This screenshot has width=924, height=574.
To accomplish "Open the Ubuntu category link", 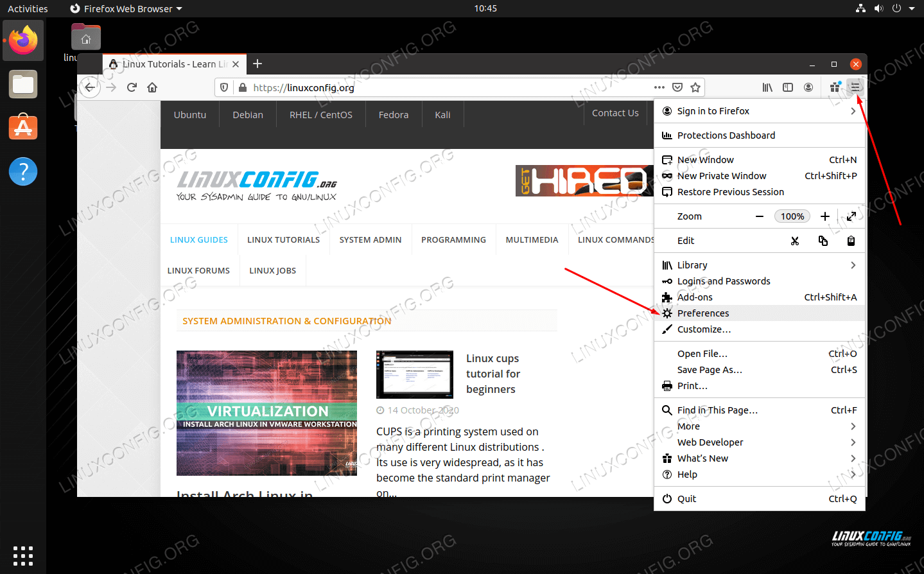I will coord(190,115).
